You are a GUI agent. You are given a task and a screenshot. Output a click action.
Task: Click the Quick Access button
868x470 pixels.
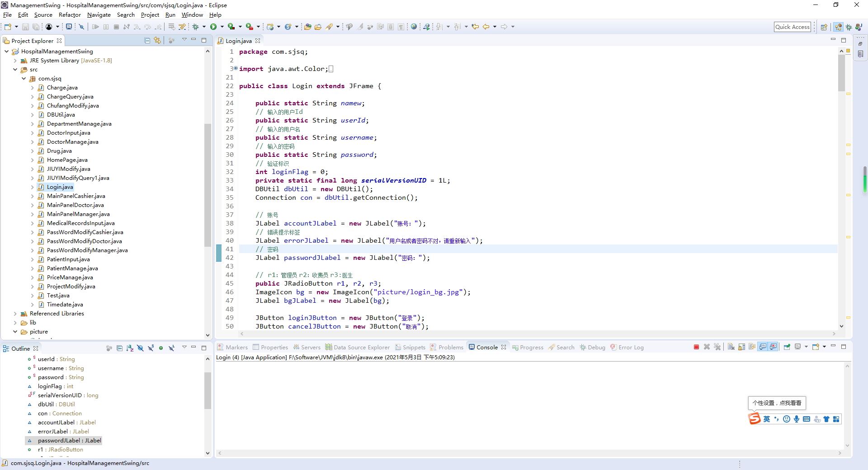[x=793, y=27]
